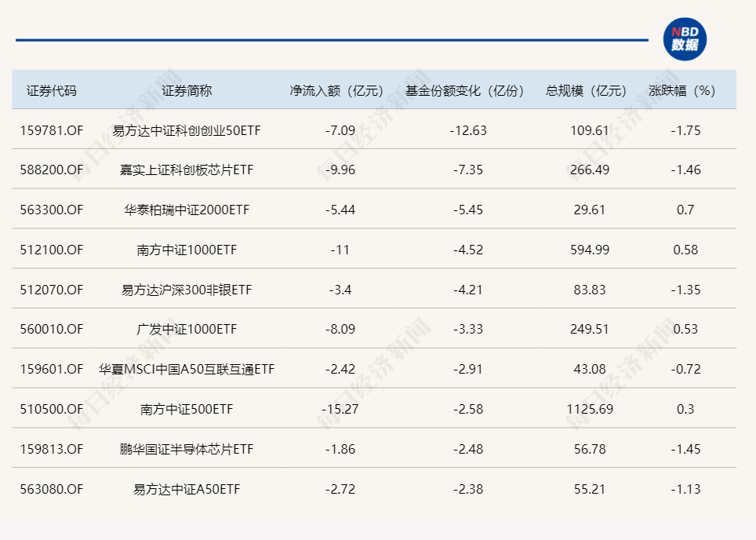Click fund code 563300.OF
The height and width of the screenshot is (540, 756).
[x=52, y=210]
